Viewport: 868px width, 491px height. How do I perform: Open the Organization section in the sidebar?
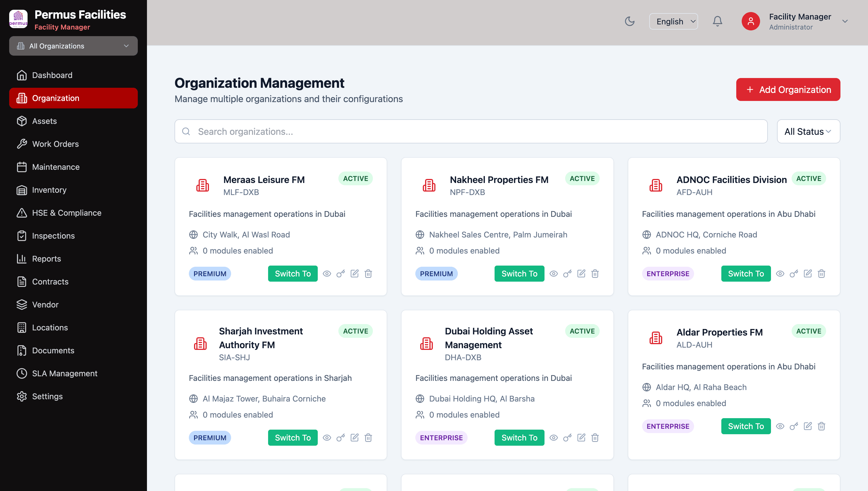click(55, 98)
